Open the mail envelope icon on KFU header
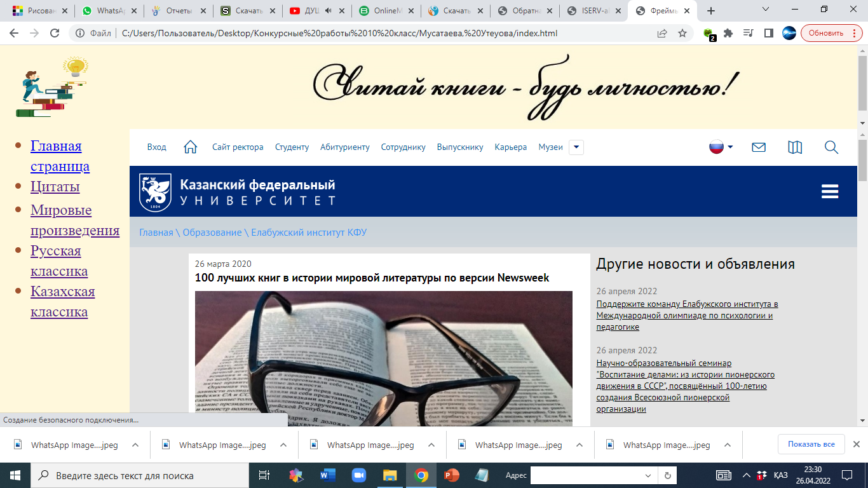The width and height of the screenshot is (868, 488). pos(759,147)
